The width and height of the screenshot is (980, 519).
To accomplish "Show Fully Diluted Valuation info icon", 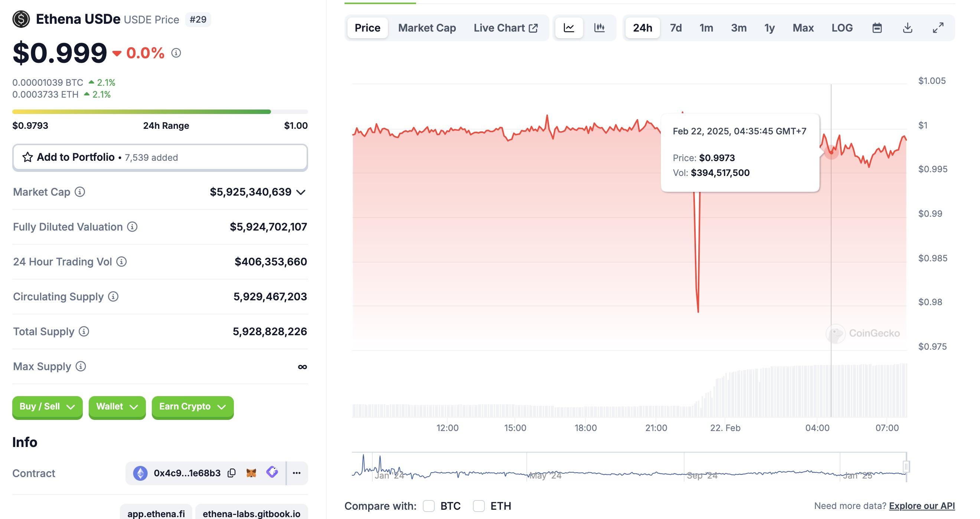I will click(x=132, y=227).
